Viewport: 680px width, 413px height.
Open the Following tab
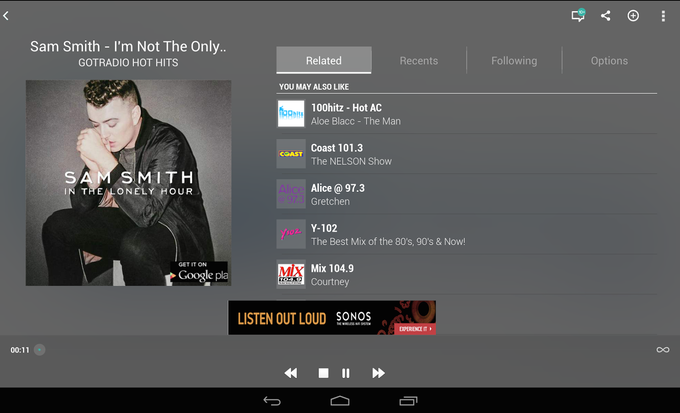pyautogui.click(x=514, y=60)
